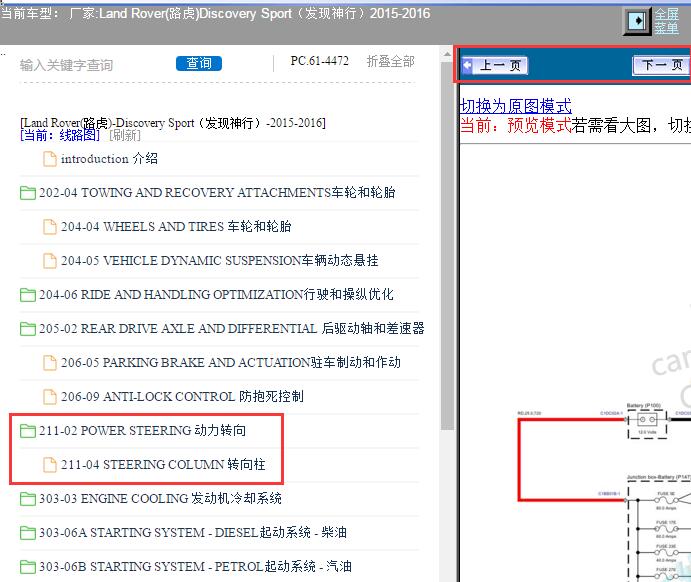Go to previous page with 上一页

coord(494,66)
